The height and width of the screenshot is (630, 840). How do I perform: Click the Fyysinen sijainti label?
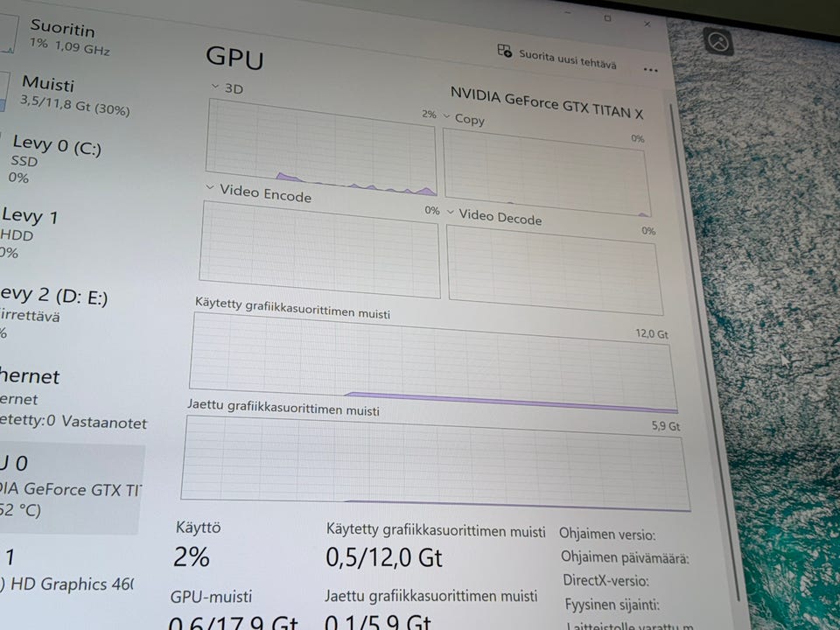(612, 605)
